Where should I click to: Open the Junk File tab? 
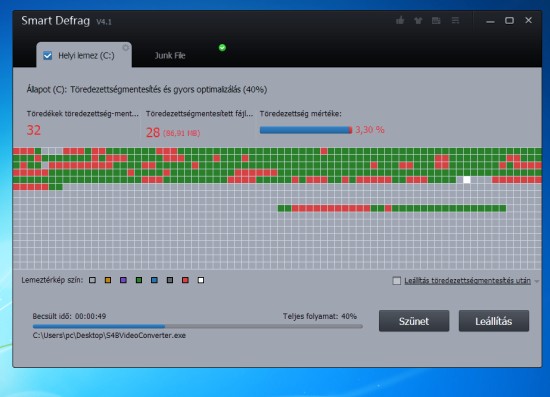[170, 55]
